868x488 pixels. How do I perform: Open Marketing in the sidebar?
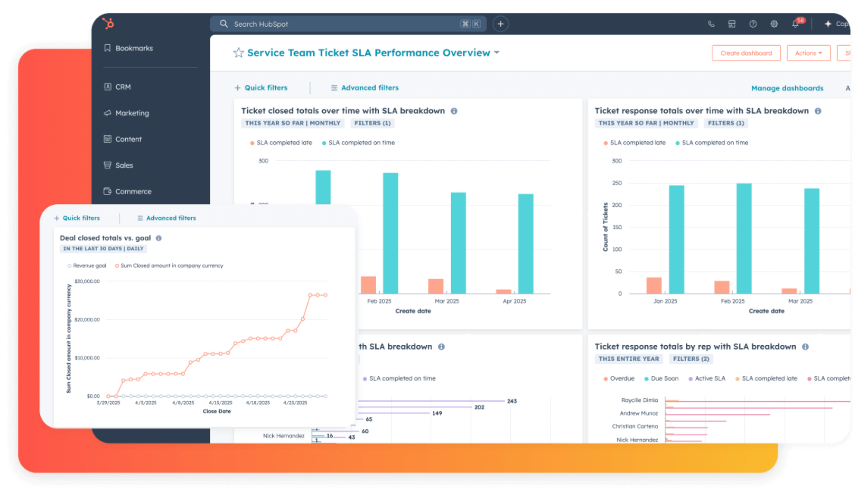[x=132, y=113]
